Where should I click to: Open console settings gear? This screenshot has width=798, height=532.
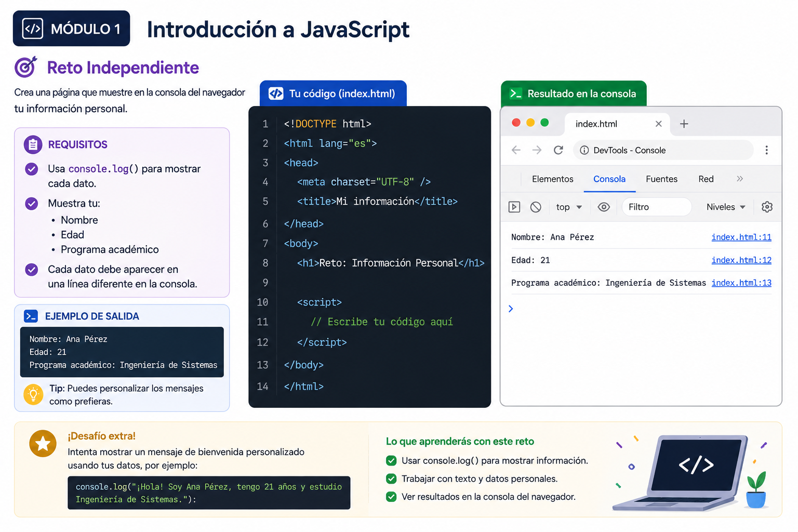[767, 207]
